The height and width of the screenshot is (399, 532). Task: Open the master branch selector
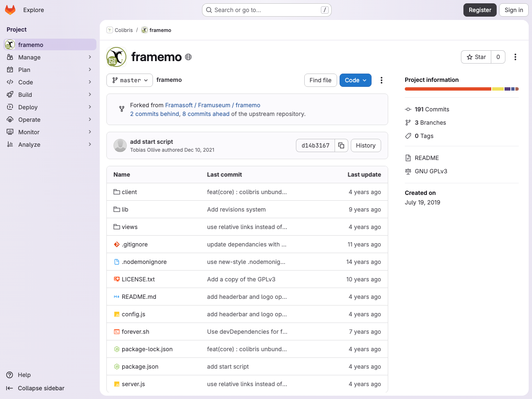pyautogui.click(x=129, y=80)
